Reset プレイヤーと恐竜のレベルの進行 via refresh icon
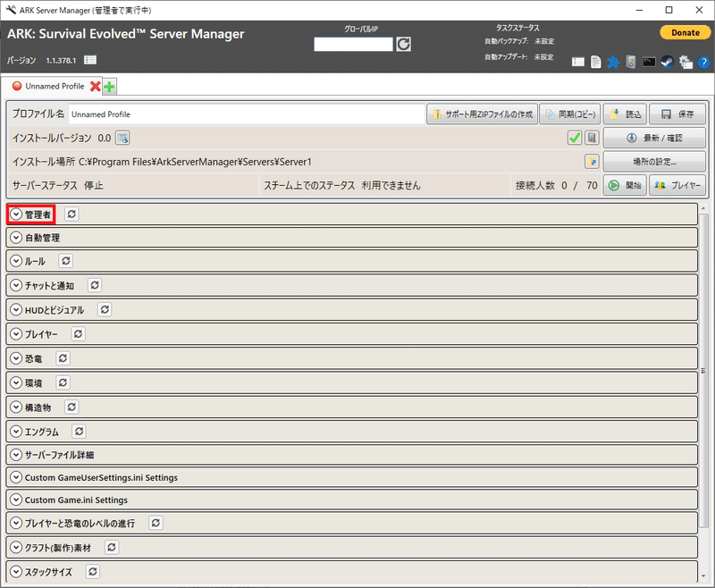715x588 pixels. coord(156,523)
